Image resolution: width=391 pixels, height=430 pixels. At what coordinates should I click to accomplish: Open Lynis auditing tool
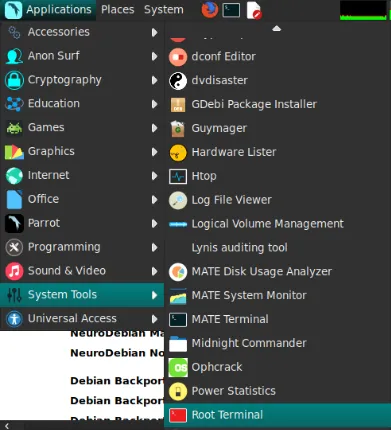277,248
